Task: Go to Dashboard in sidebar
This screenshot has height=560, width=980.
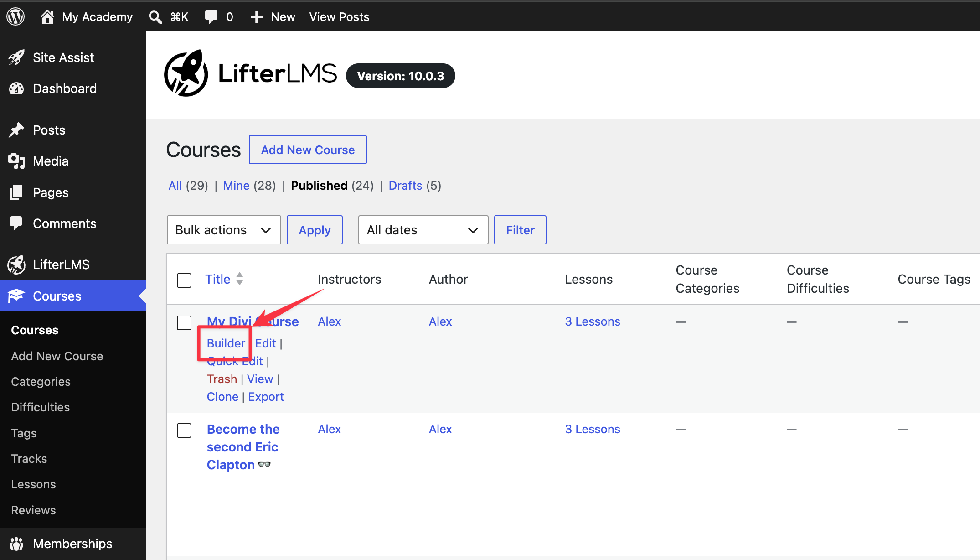Action: click(x=65, y=88)
